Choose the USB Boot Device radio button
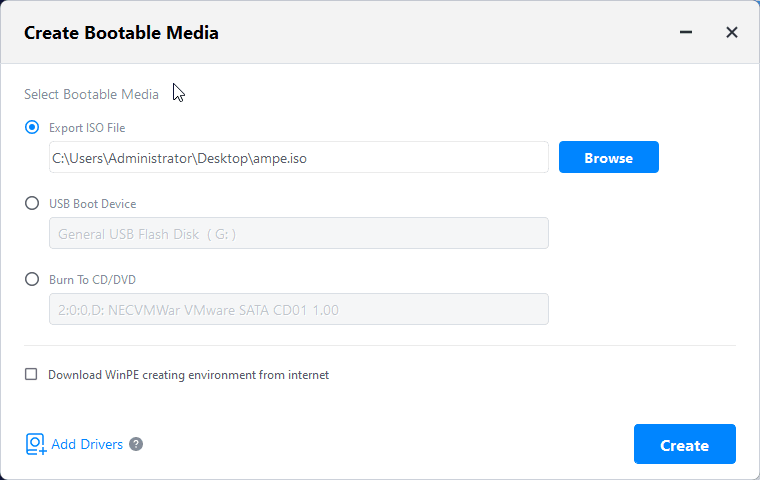Screen dimensions: 760x480 pyautogui.click(x=32, y=203)
